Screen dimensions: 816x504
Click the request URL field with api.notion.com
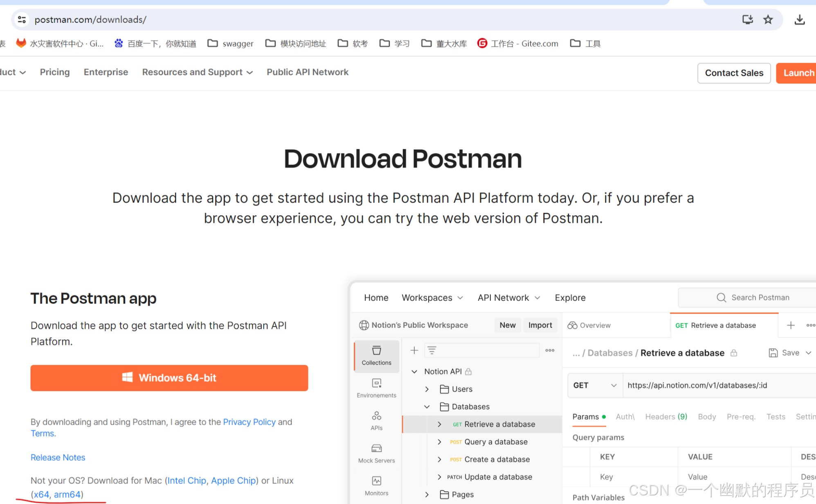coord(719,385)
